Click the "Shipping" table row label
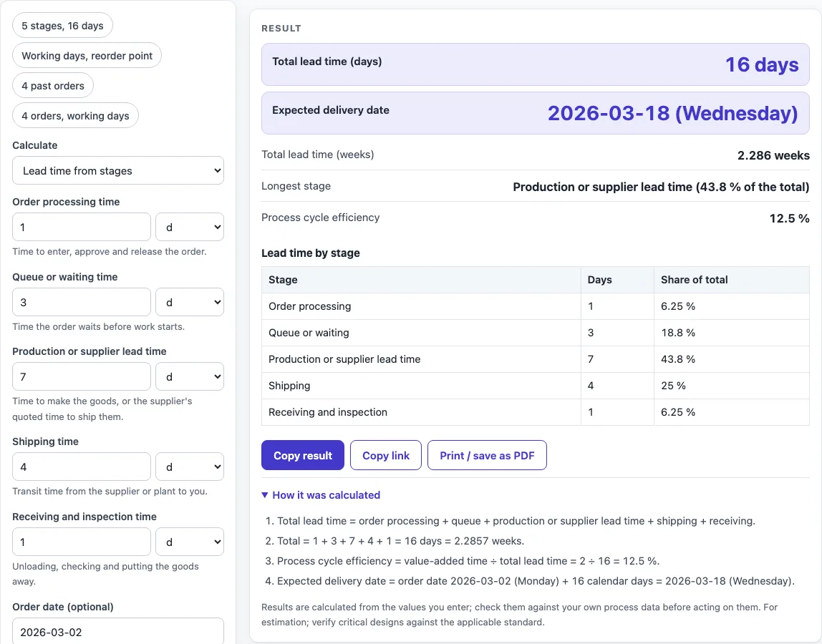The image size is (822, 644). click(289, 386)
